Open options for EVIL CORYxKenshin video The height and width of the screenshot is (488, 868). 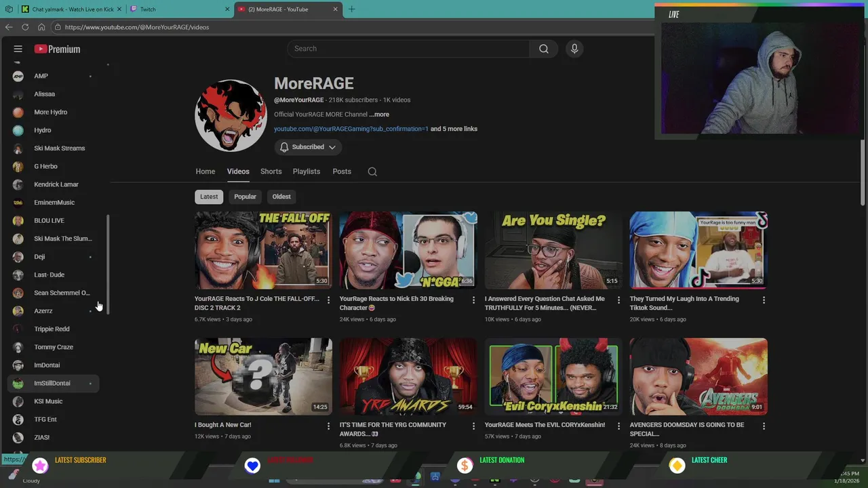618,426
